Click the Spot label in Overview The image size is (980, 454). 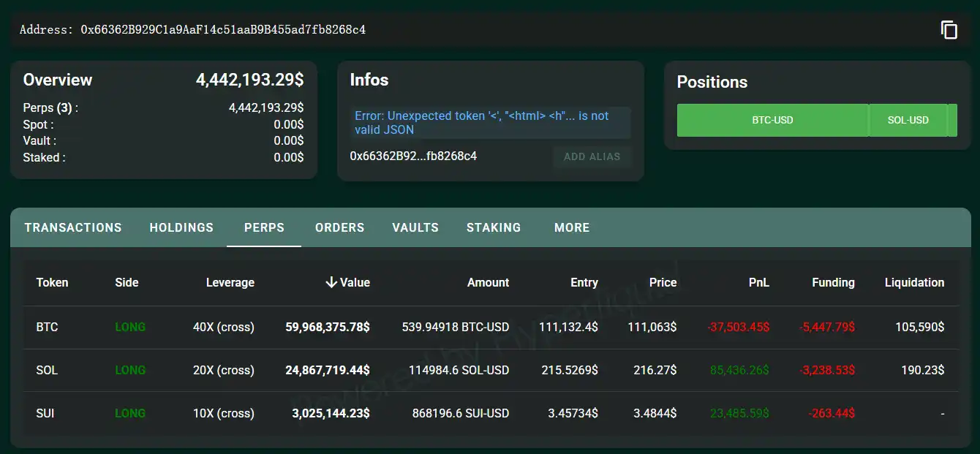tap(38, 124)
